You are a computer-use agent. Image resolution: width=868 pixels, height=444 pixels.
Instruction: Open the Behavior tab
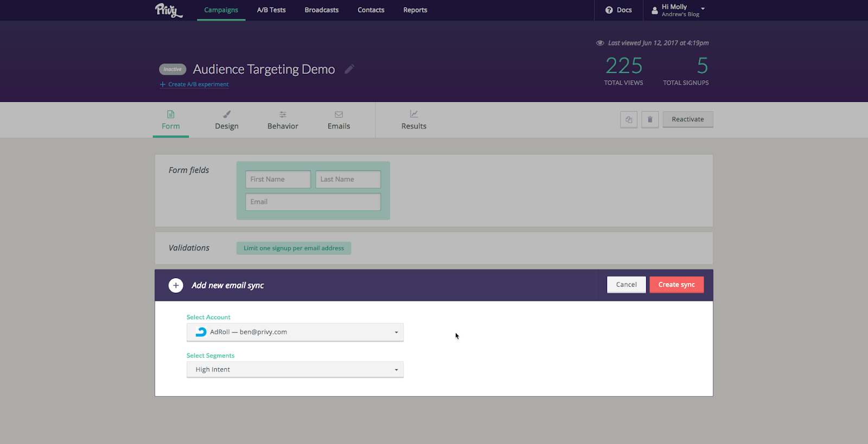283,120
